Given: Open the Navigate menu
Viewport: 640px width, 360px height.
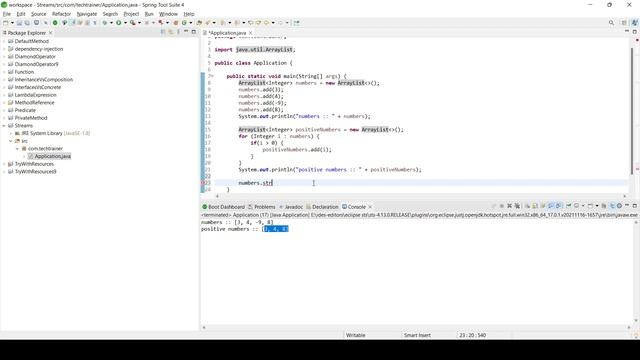Looking at the screenshot, I should [87, 14].
